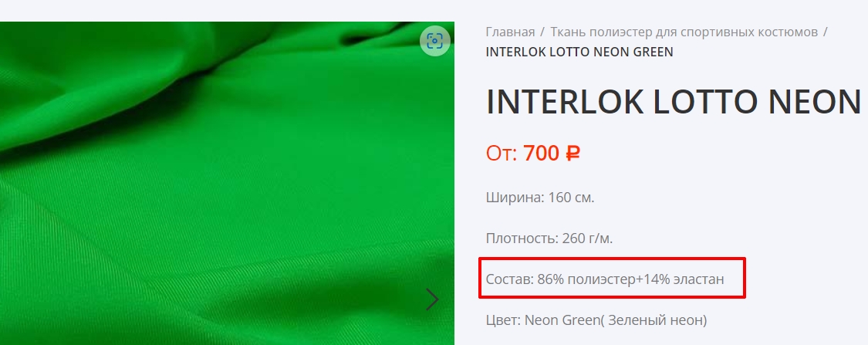Screen dimensions: 868x345
Task: Click the INTERLOK LOTTO NEON GREEN breadcrumb item
Action: [579, 52]
